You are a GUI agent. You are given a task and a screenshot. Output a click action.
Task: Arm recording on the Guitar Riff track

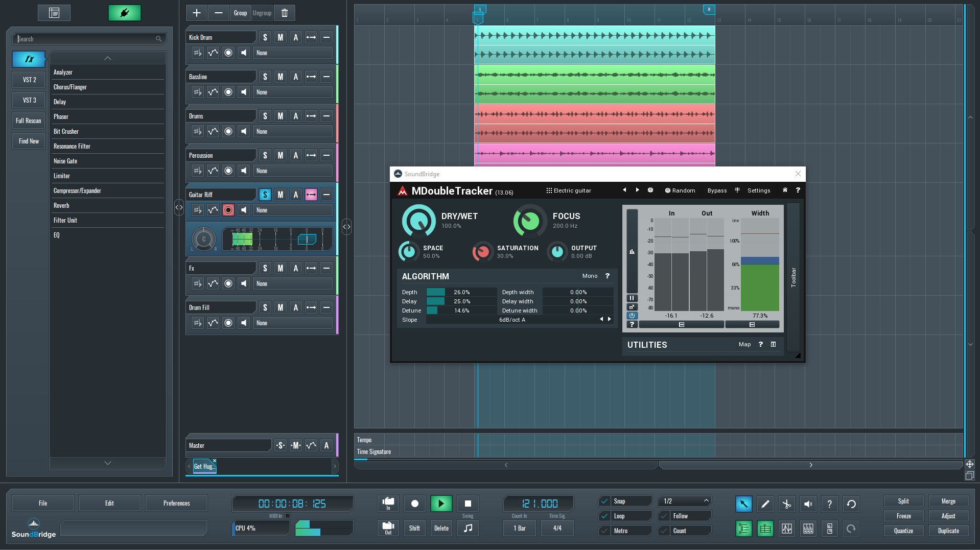[x=228, y=210]
